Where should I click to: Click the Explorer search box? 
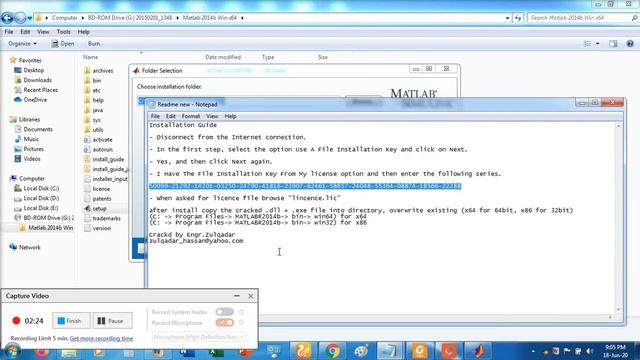tap(582, 18)
